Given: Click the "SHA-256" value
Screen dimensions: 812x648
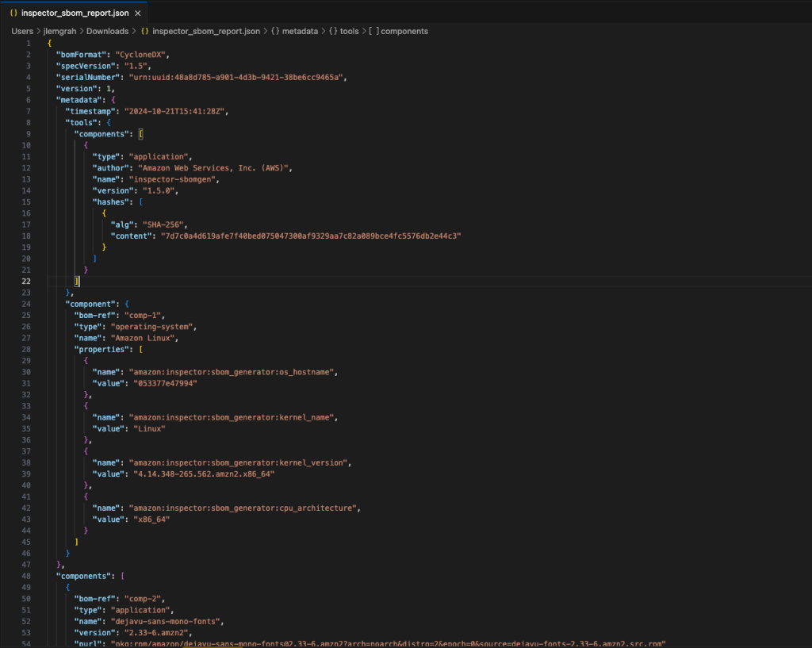Looking at the screenshot, I should tap(163, 224).
